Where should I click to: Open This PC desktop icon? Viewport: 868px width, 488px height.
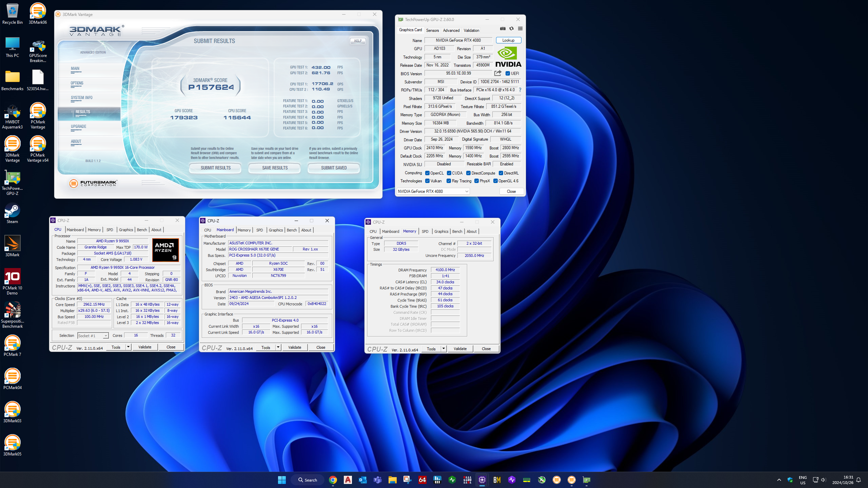13,47
